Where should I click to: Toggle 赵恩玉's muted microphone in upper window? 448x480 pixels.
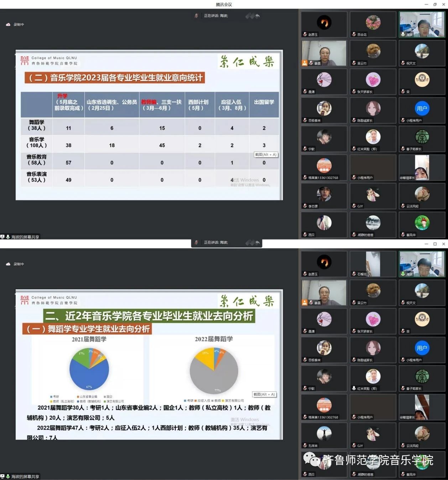(x=305, y=35)
